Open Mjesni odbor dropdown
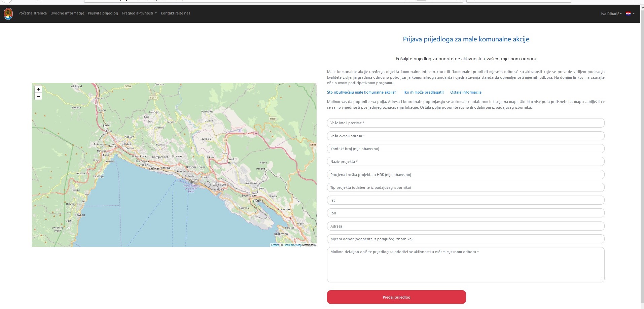The image size is (644, 309). (x=466, y=239)
